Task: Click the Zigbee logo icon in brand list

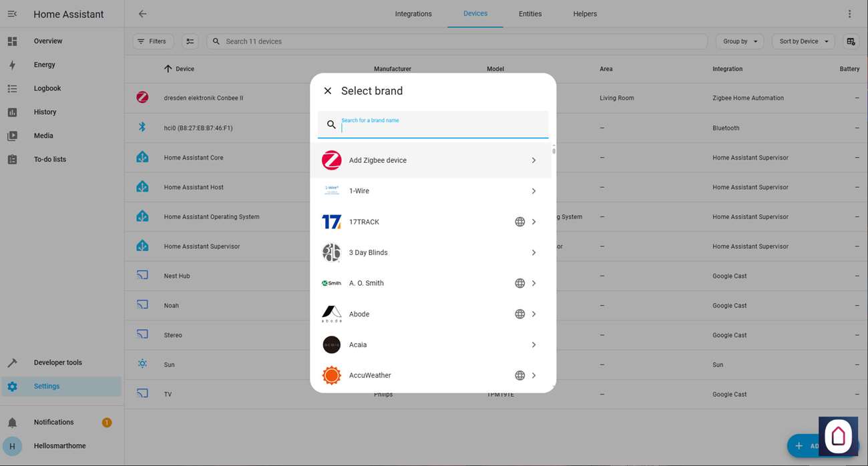Action: [x=331, y=160]
